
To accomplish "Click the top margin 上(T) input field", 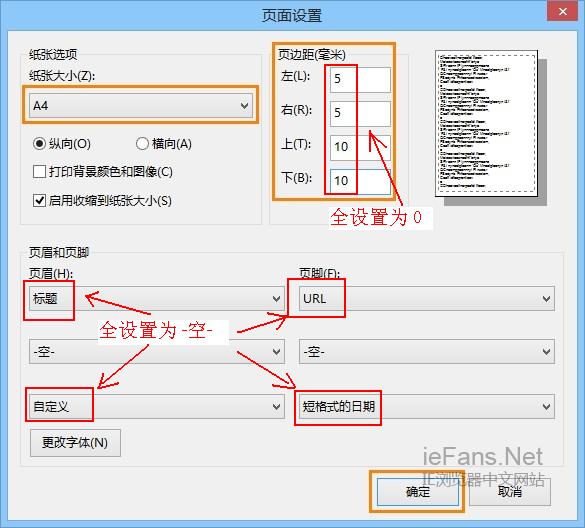I will pos(360,147).
